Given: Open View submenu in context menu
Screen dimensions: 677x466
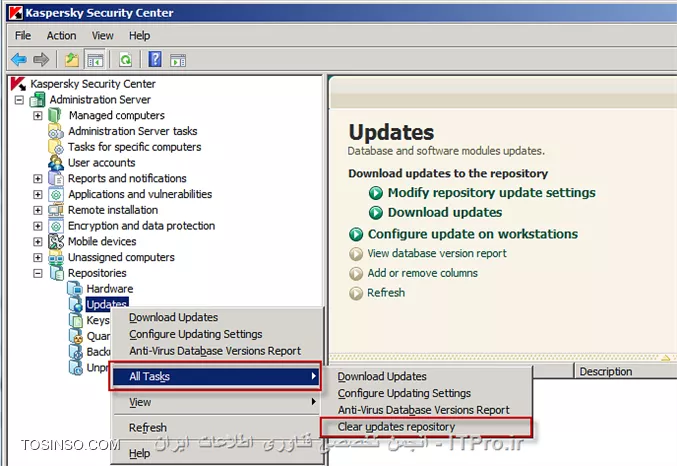Looking at the screenshot, I should point(218,402).
